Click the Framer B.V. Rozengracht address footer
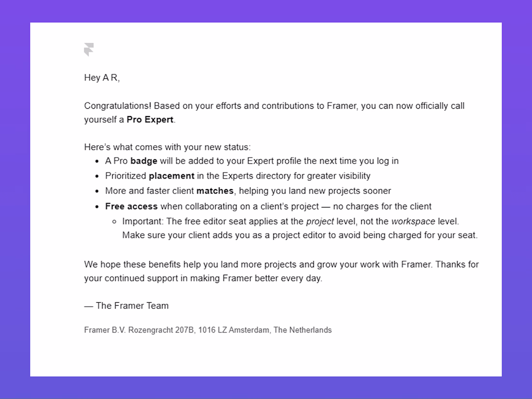 208,330
